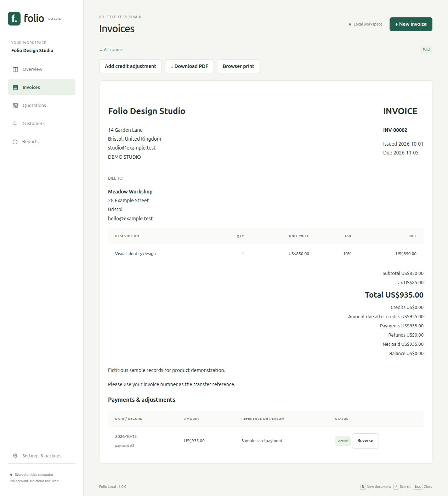Click the Quotations sidebar icon

15,106
